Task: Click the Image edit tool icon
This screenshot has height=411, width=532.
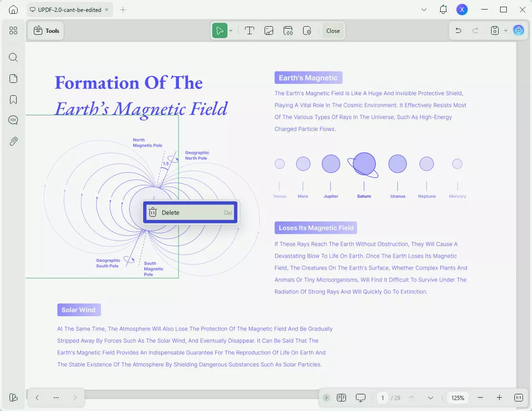Action: point(269,30)
